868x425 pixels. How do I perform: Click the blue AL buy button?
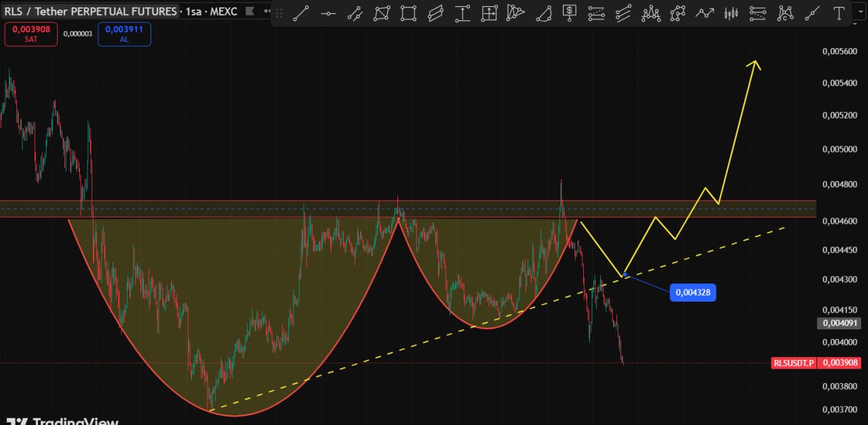click(124, 34)
